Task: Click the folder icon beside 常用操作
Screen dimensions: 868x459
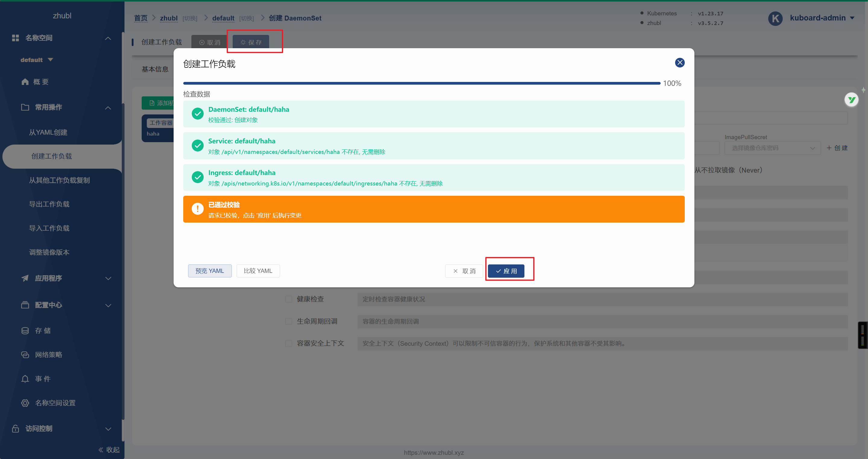Action: click(x=25, y=108)
